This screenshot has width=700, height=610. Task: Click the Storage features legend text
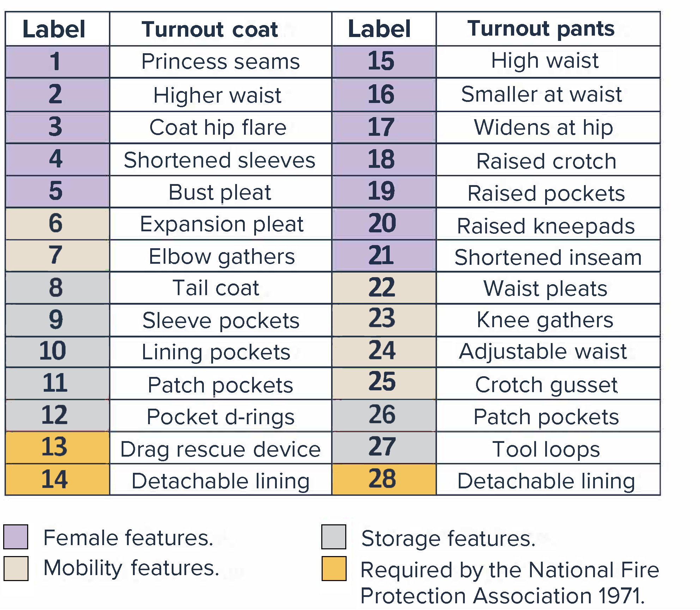[448, 538]
